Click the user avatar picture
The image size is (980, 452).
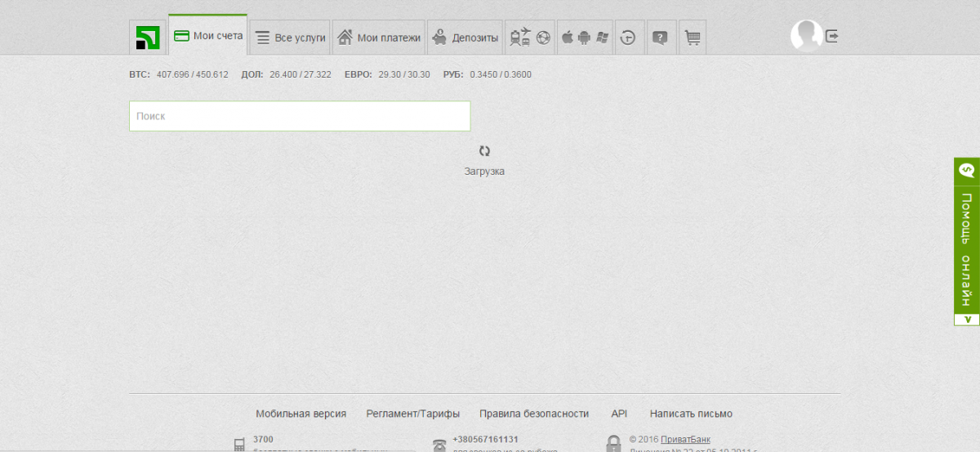click(x=806, y=36)
